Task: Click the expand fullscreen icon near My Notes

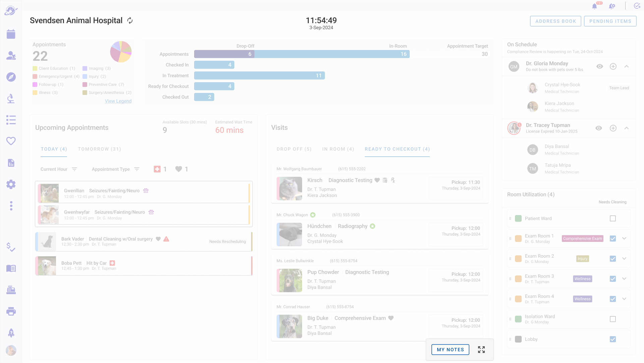Action: (x=481, y=350)
